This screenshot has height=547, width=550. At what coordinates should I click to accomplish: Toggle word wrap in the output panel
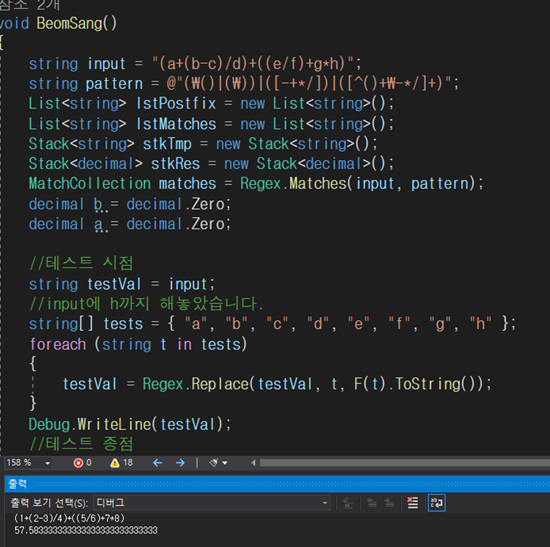(x=437, y=503)
